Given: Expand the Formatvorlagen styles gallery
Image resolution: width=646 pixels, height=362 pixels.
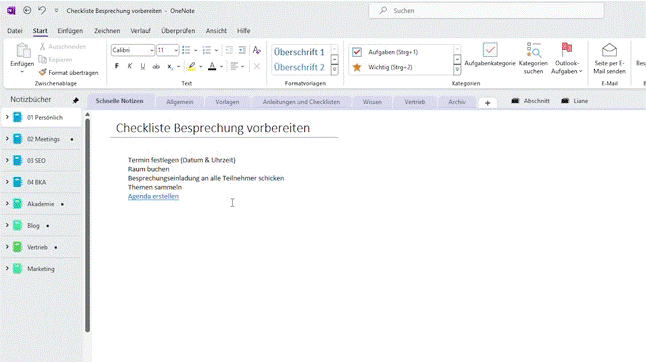Looking at the screenshot, I should tap(335, 70).
